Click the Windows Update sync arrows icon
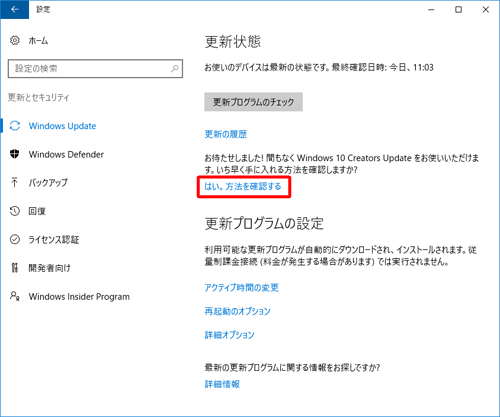500x417 pixels. tap(15, 126)
